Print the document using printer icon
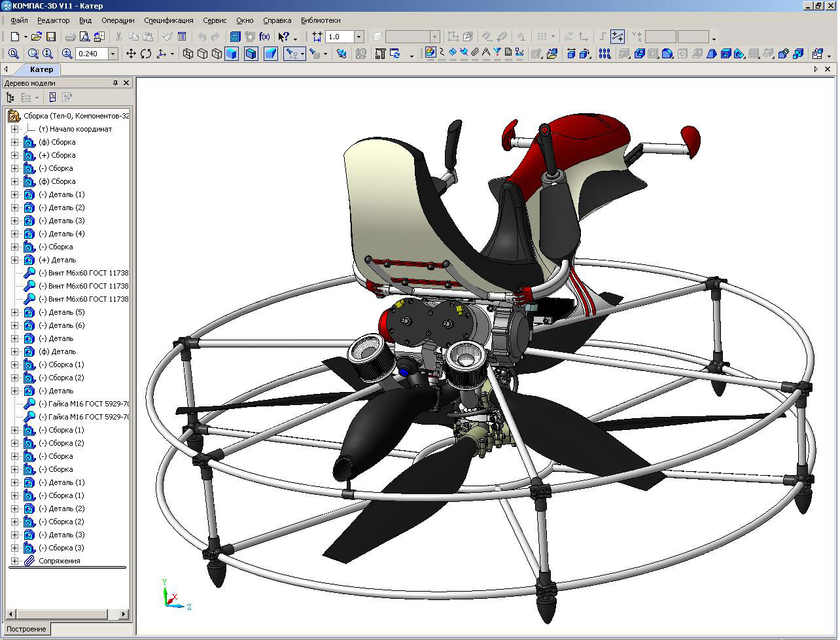The width and height of the screenshot is (840, 640). [70, 37]
